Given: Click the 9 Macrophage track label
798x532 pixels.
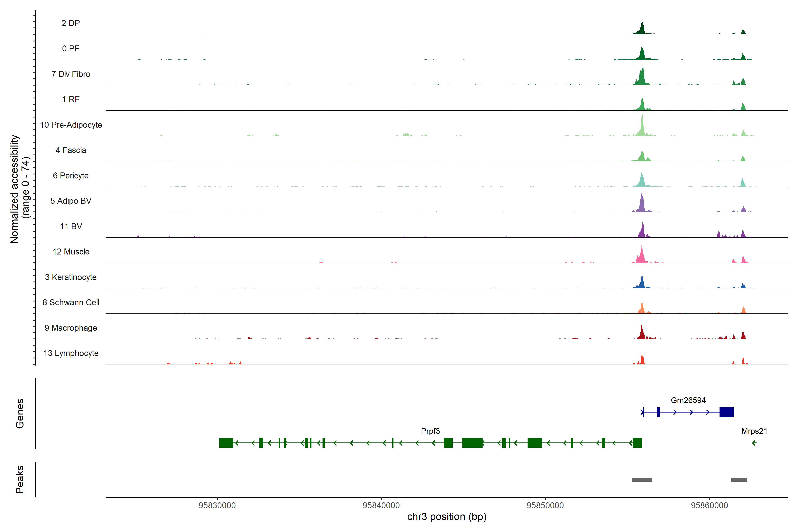Looking at the screenshot, I should coord(70,328).
